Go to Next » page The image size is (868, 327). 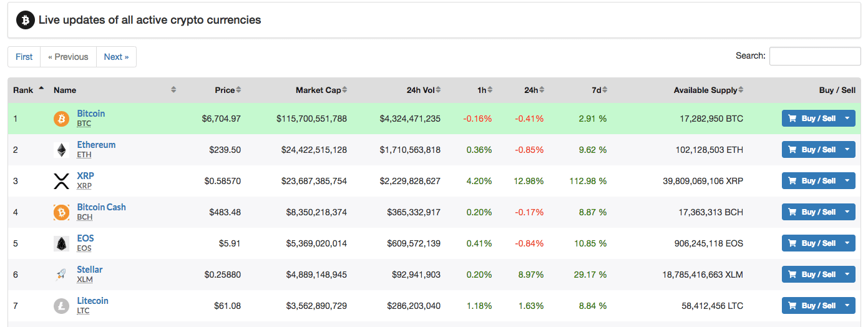point(117,57)
